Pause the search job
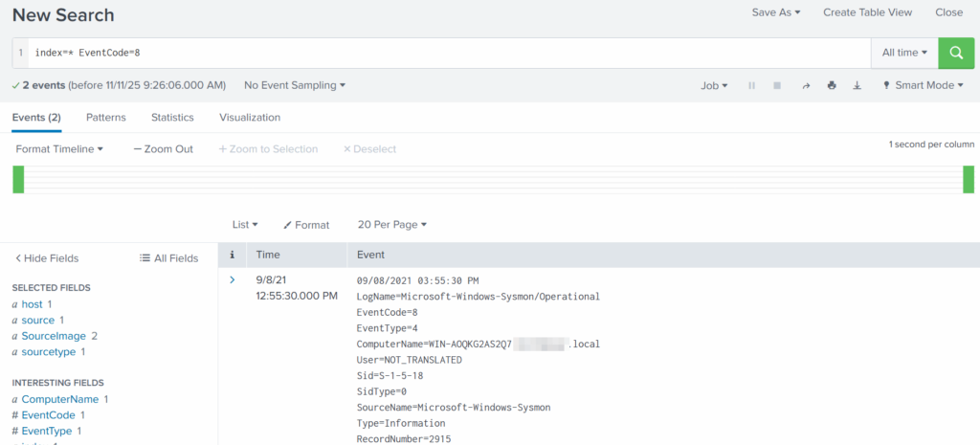The image size is (980, 445). point(751,85)
